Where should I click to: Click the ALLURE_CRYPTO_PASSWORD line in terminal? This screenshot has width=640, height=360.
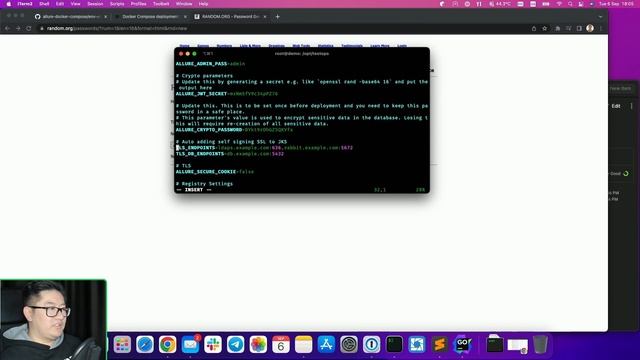pyautogui.click(x=234, y=130)
